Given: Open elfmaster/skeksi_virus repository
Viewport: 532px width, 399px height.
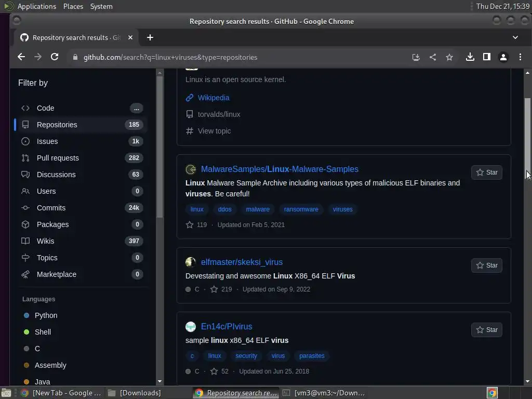Looking at the screenshot, I should pos(242,262).
